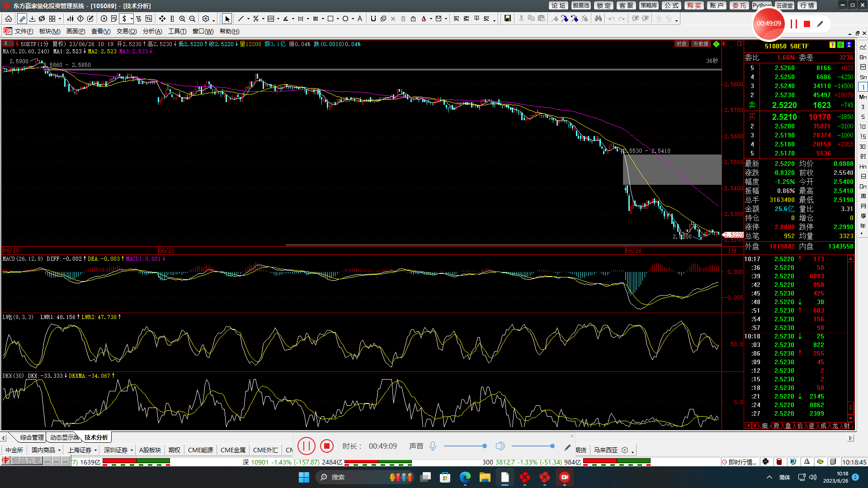Click the chart horizontal scrollbar
Viewport: 868px width, 488px height.
[x=503, y=245]
